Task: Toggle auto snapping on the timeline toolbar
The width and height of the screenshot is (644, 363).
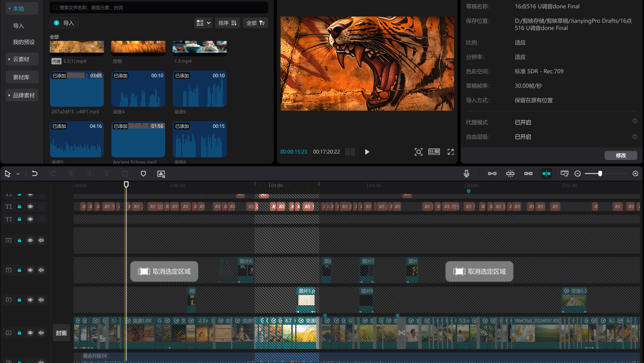Action: pyautogui.click(x=510, y=174)
